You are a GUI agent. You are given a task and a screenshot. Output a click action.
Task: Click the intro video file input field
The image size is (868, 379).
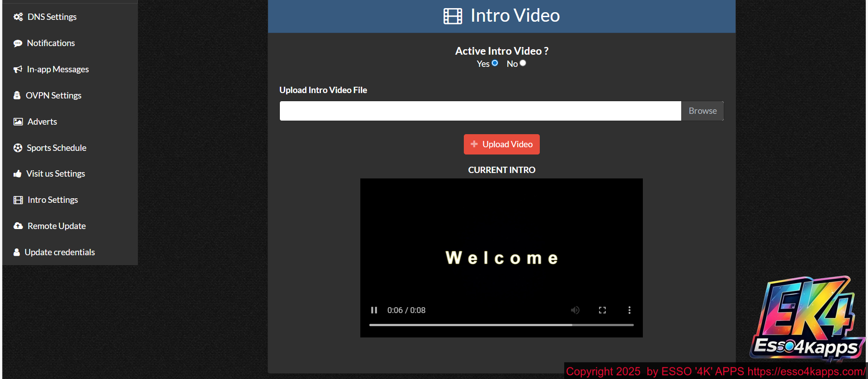(x=480, y=111)
